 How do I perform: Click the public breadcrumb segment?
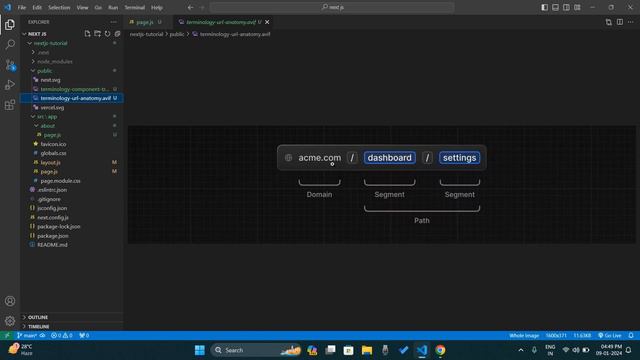tap(177, 34)
